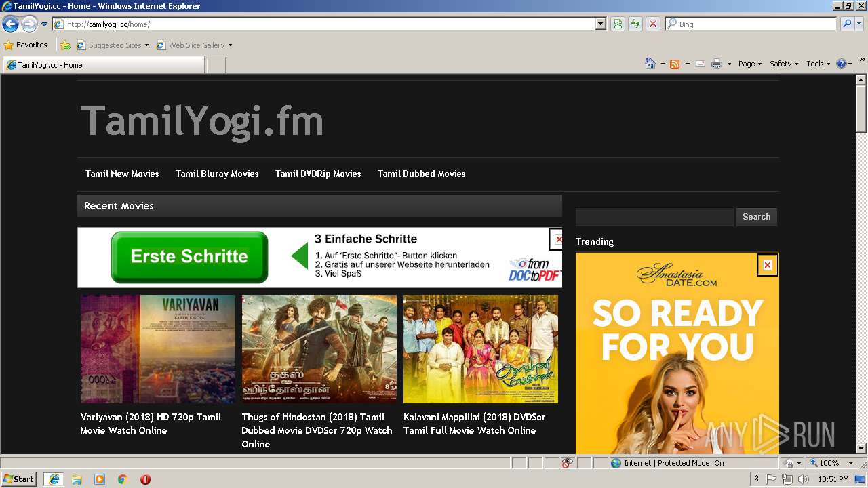Click the vertical scrollbar up arrow
Screen dimensions: 868x488
[x=861, y=80]
